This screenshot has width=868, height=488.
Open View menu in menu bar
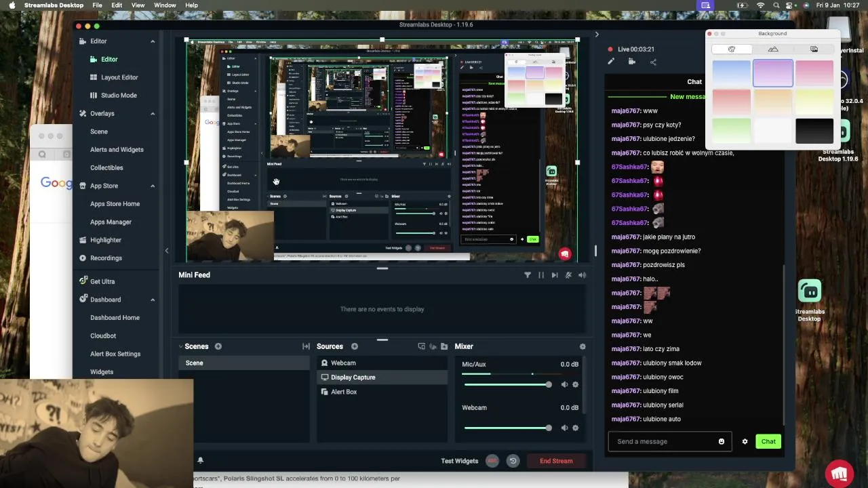[x=138, y=5]
